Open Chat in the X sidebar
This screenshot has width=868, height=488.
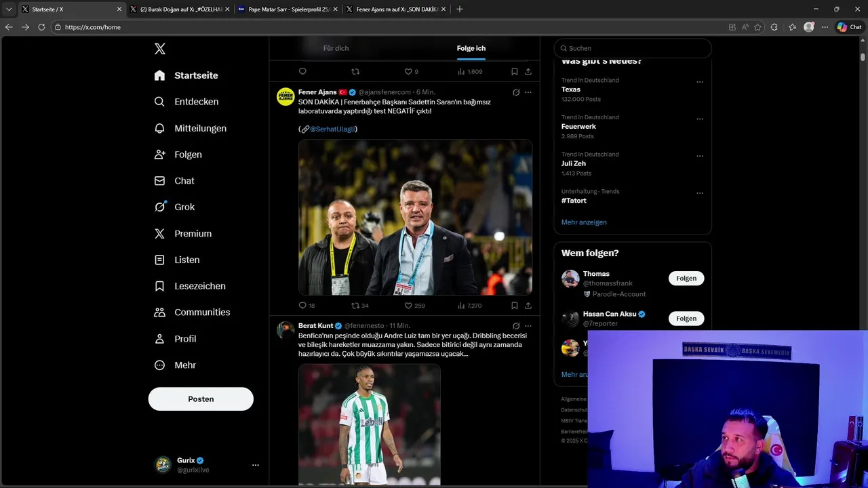tap(174, 181)
